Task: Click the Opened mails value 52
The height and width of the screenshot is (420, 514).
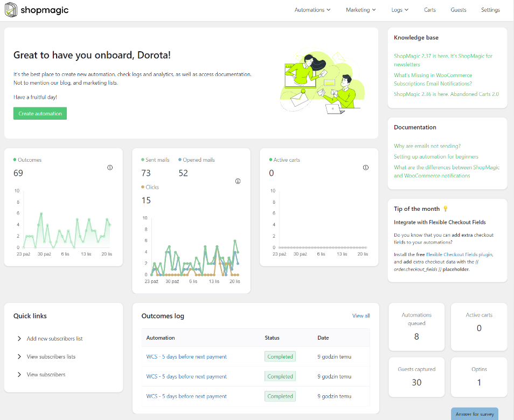Action: [x=183, y=173]
